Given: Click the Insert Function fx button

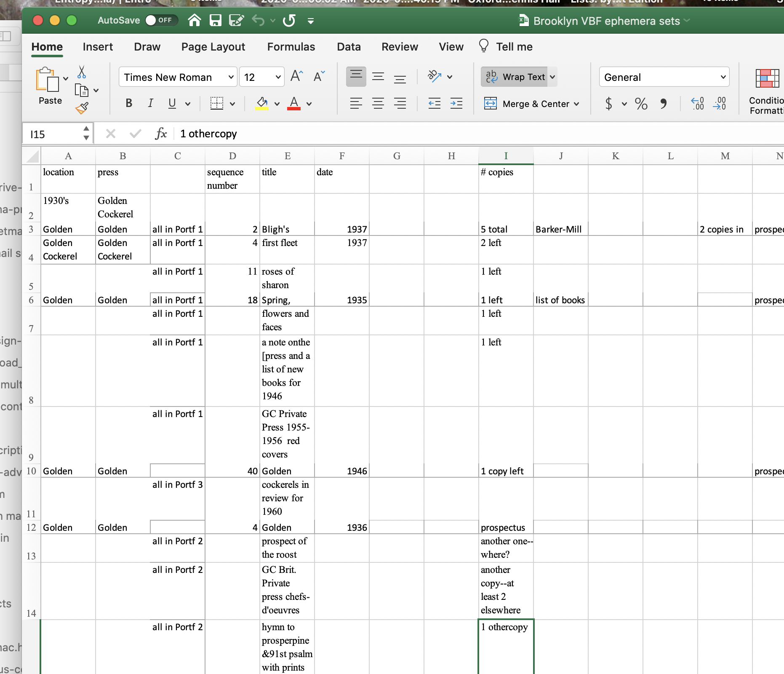Looking at the screenshot, I should [161, 134].
